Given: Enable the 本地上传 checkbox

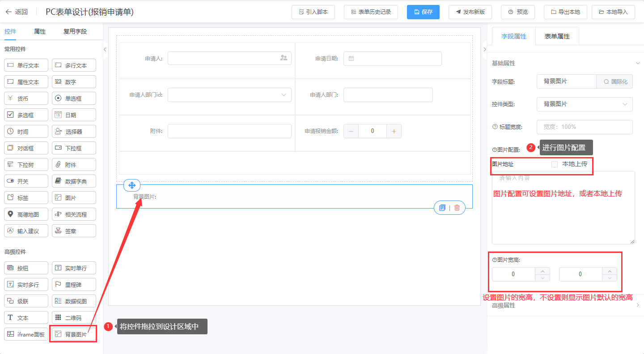Looking at the screenshot, I should [x=555, y=164].
